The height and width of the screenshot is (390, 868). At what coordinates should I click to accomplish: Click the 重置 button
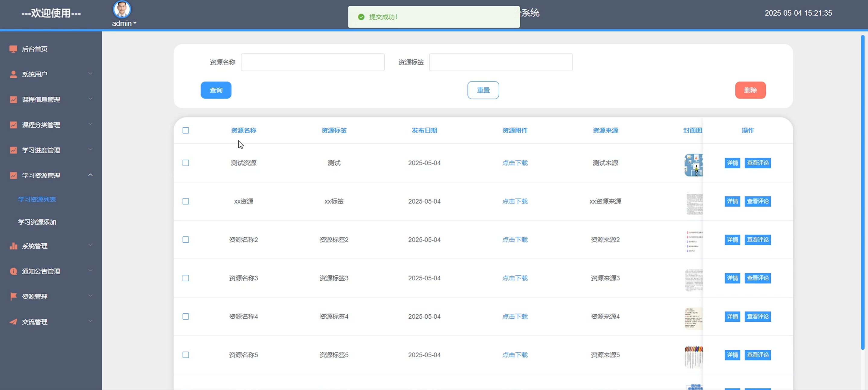tap(483, 90)
